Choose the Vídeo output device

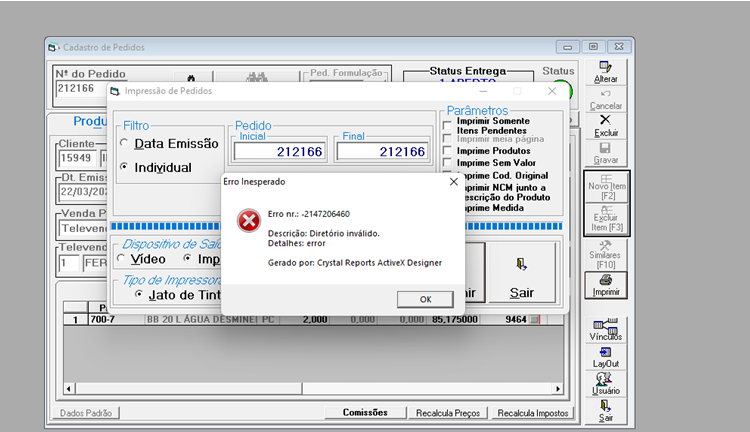[121, 258]
